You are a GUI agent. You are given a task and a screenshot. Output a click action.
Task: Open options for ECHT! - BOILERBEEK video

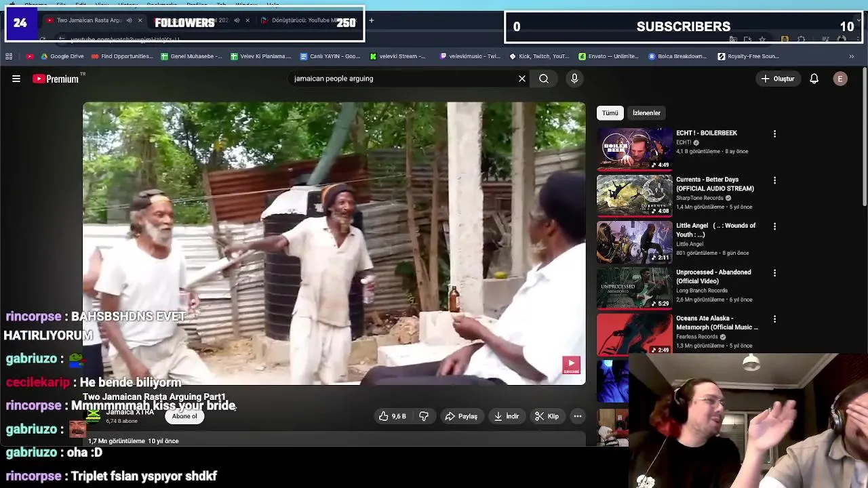774,134
